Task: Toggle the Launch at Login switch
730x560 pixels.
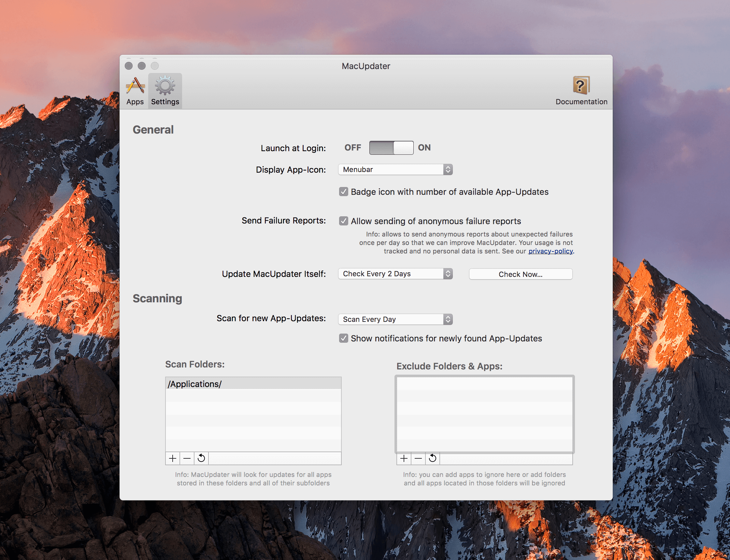Action: point(391,148)
